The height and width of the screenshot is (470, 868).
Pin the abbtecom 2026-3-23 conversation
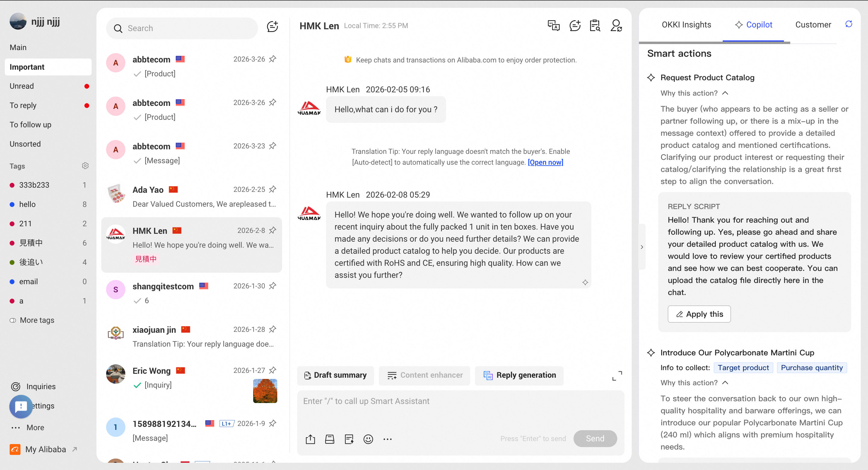point(273,146)
